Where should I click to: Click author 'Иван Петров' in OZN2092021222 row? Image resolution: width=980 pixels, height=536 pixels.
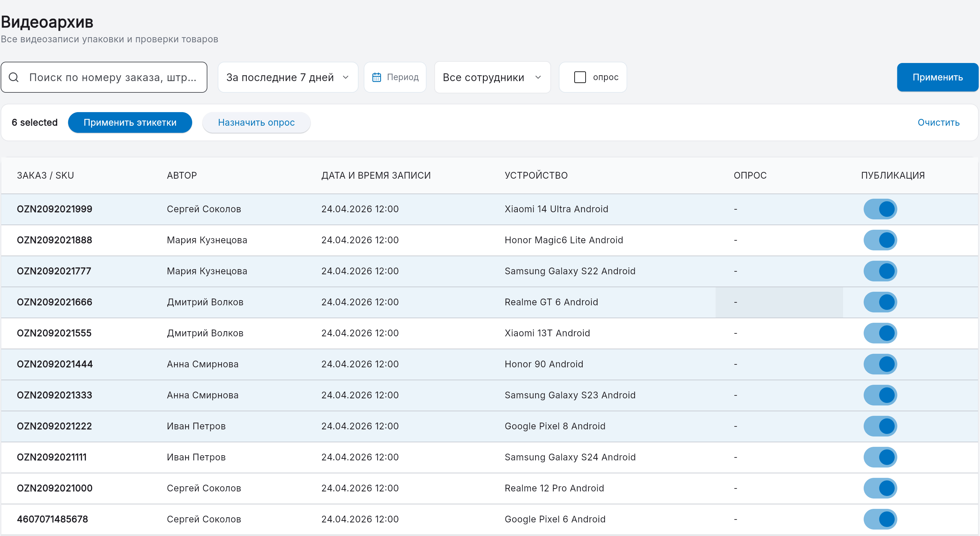[x=196, y=426]
